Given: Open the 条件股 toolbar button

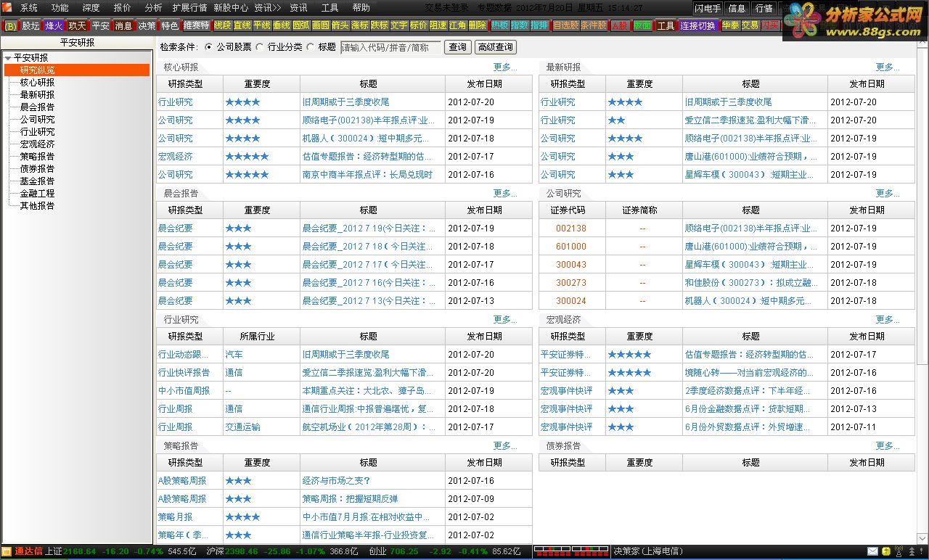Looking at the screenshot, I should coord(593,25).
